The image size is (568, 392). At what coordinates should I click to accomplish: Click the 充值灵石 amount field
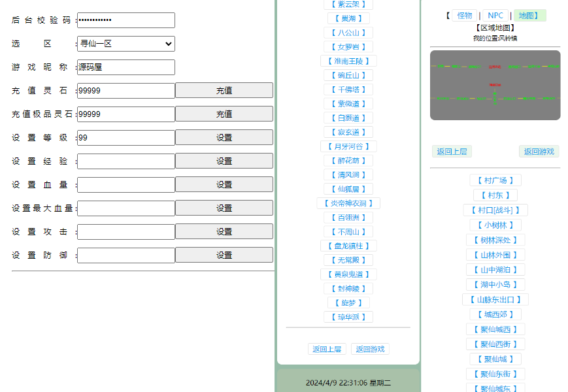(x=126, y=91)
